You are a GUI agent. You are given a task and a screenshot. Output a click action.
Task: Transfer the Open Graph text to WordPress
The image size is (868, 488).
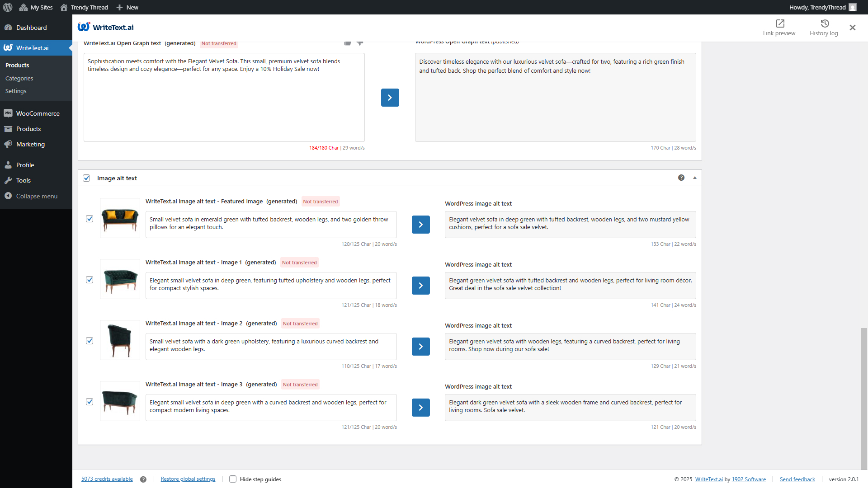[390, 98]
